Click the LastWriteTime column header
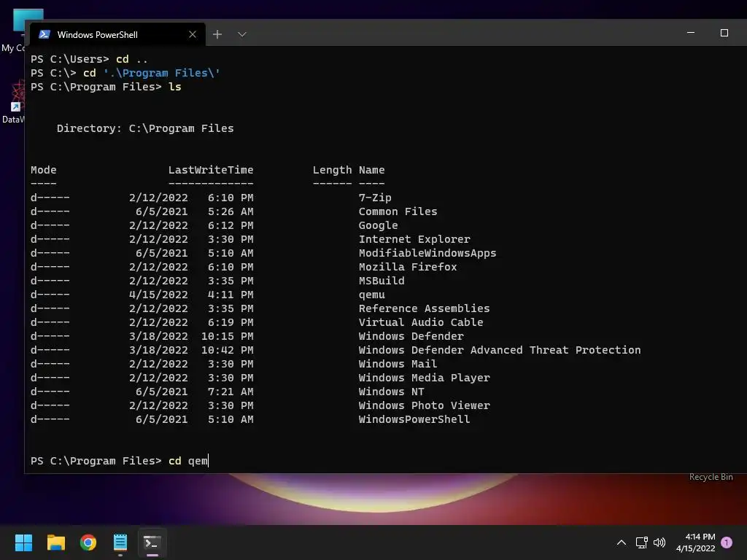 pos(211,170)
